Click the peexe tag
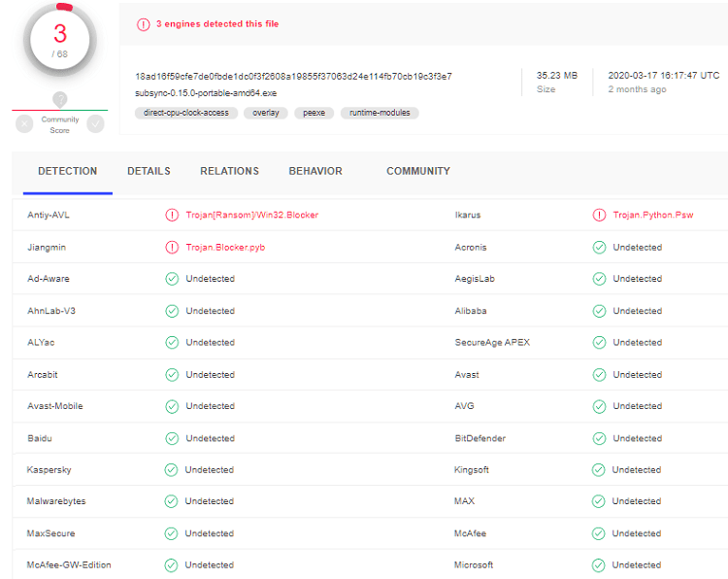 click(x=314, y=113)
